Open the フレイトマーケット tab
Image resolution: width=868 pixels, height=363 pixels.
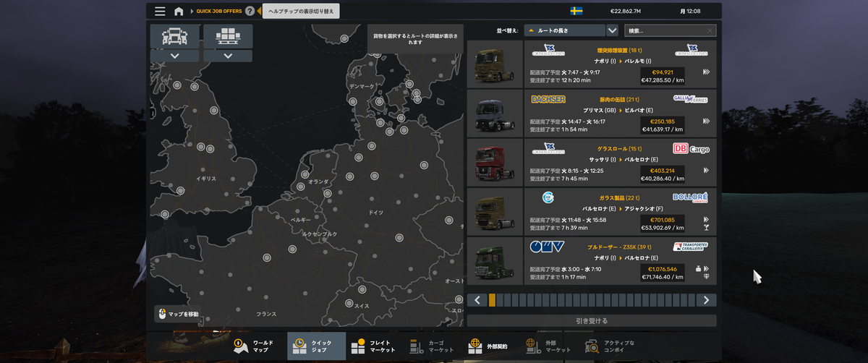[x=374, y=346]
